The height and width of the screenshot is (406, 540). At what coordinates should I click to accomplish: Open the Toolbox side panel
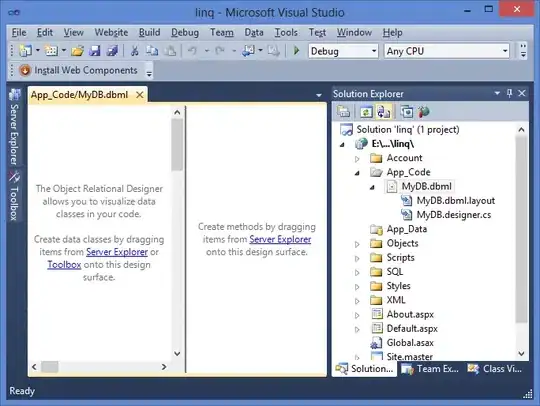[x=14, y=196]
